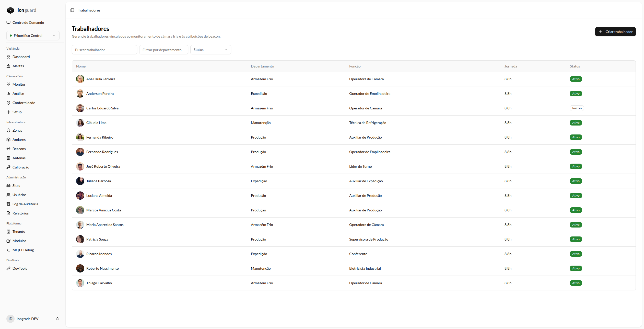
Task: Select Relatórios in Administração
Action: pos(20,213)
